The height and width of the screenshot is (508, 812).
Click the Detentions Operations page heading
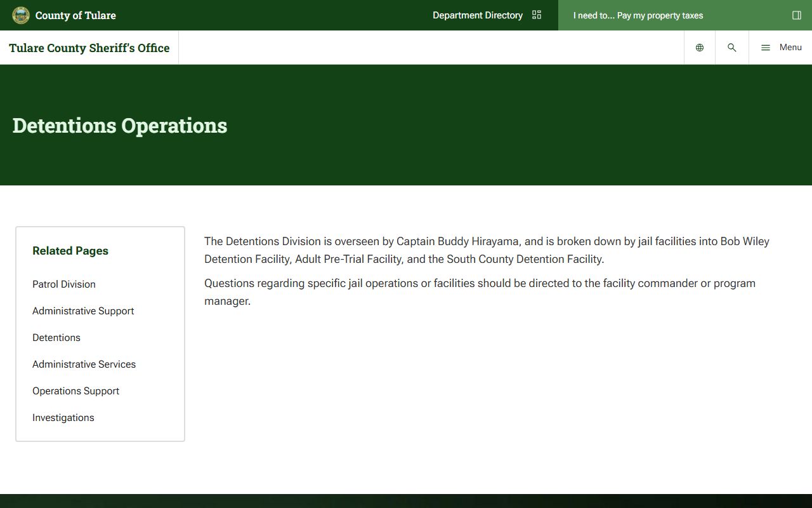click(120, 126)
